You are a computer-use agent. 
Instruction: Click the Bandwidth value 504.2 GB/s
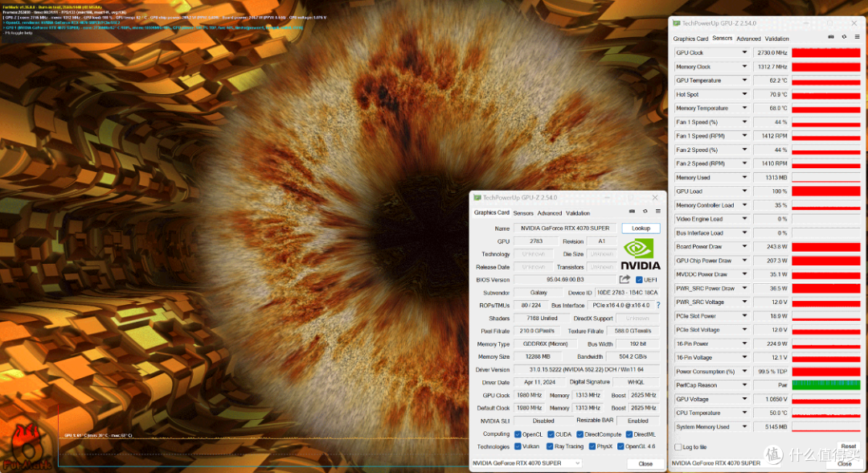633,356
